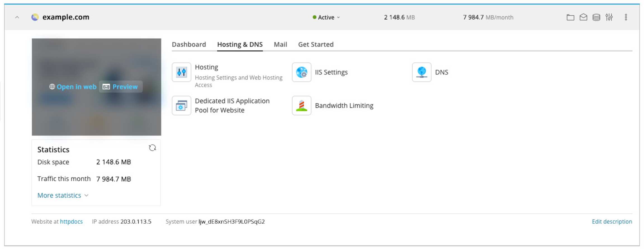Image resolution: width=644 pixels, height=250 pixels.
Task: Click the hosting settings sliders icon in header
Action: click(609, 17)
